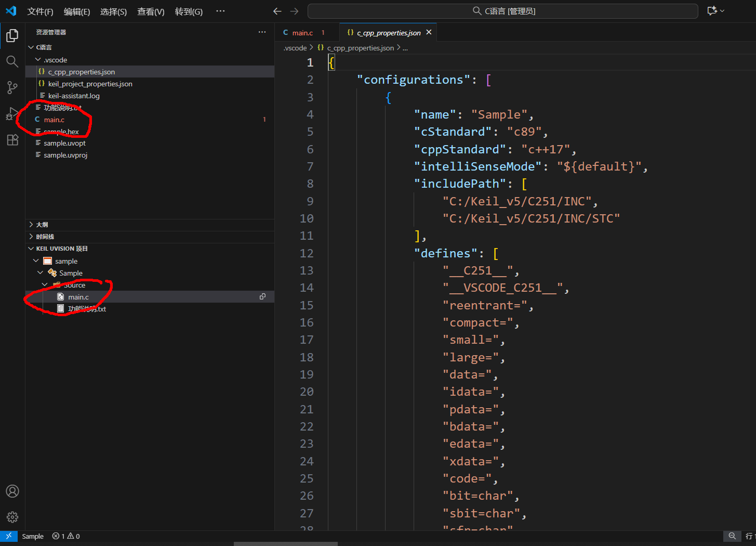Click the breadcrumb ellipsis segment
756x546 pixels.
[x=405, y=48]
